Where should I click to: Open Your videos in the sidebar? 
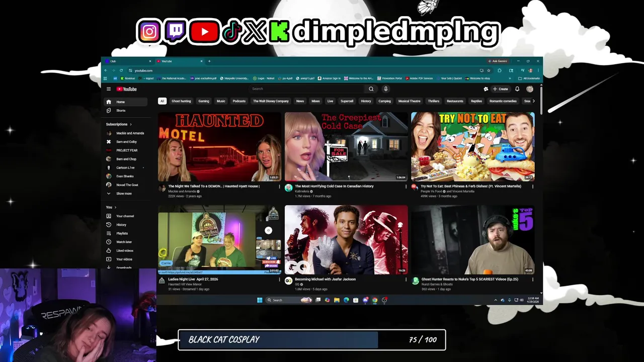[x=126, y=259]
